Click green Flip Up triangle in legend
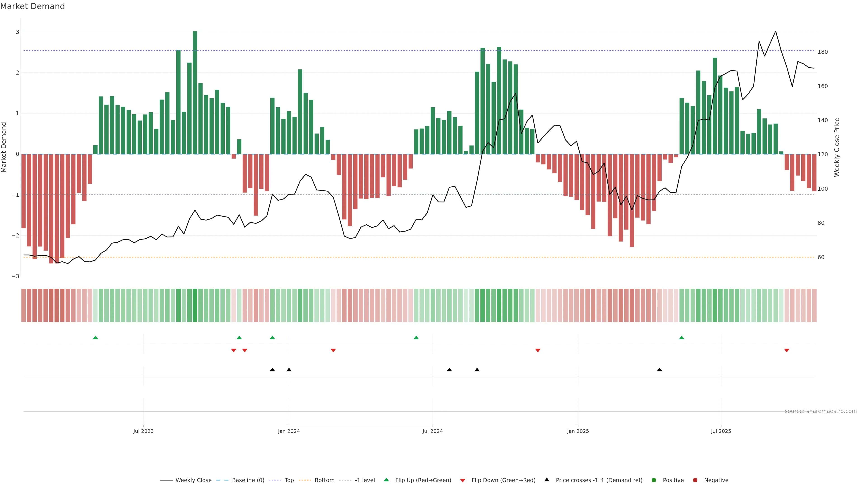The width and height of the screenshot is (868, 488). tap(386, 480)
